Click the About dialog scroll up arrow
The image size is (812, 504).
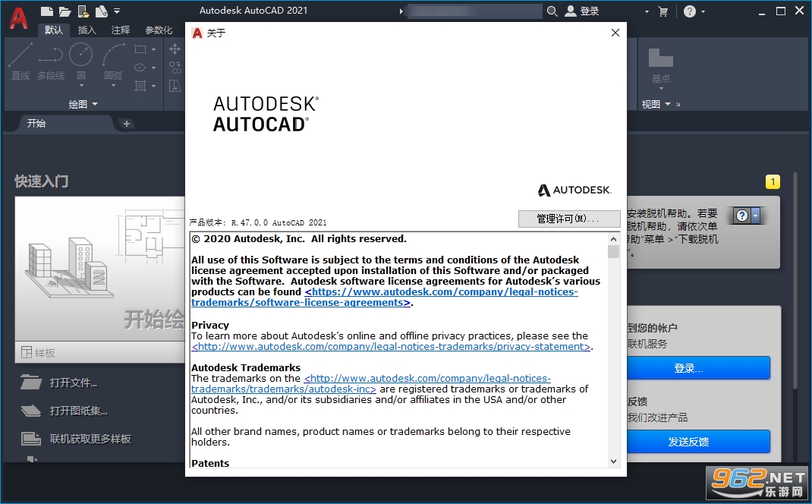point(614,239)
